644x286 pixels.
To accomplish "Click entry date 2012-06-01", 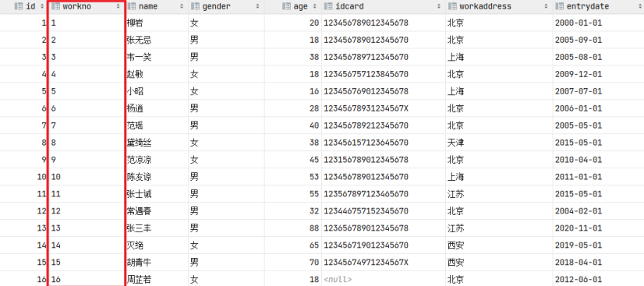I will [x=579, y=280].
